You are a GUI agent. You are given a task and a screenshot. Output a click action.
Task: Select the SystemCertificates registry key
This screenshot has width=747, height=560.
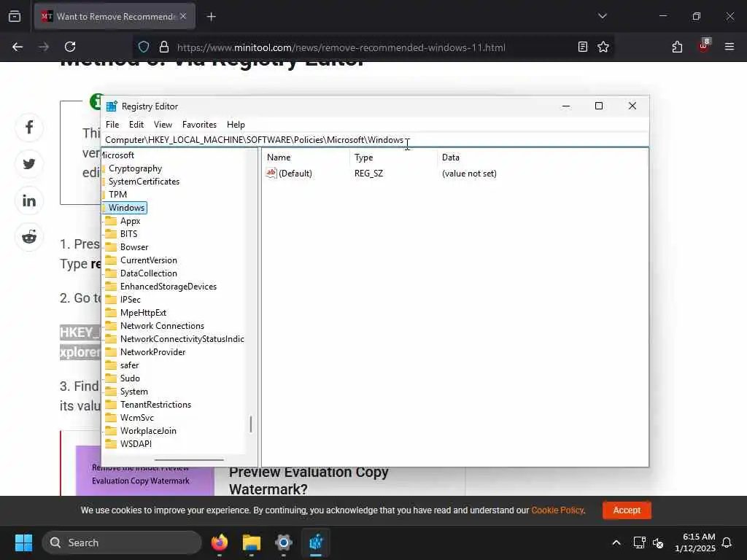pos(144,182)
